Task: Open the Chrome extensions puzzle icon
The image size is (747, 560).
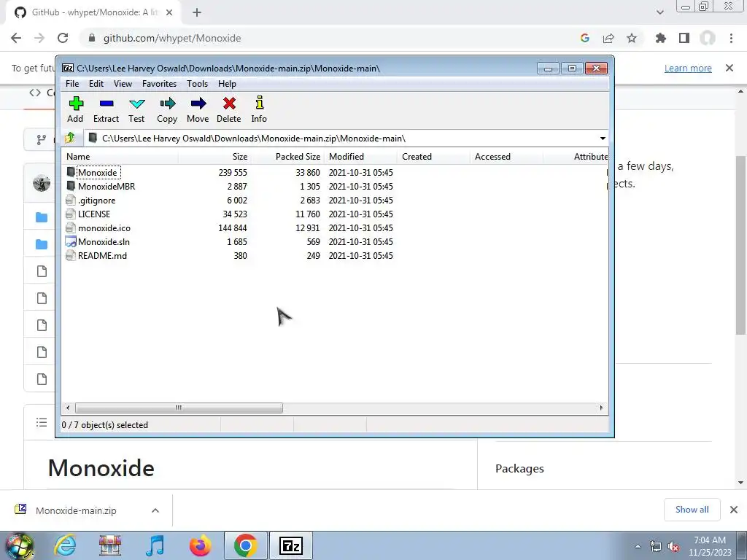Action: coord(661,38)
